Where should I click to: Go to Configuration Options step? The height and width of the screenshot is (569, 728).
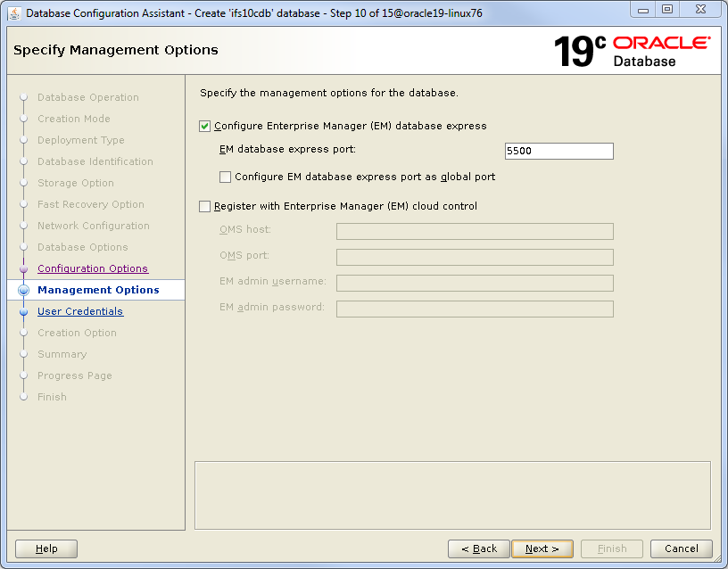pos(93,268)
